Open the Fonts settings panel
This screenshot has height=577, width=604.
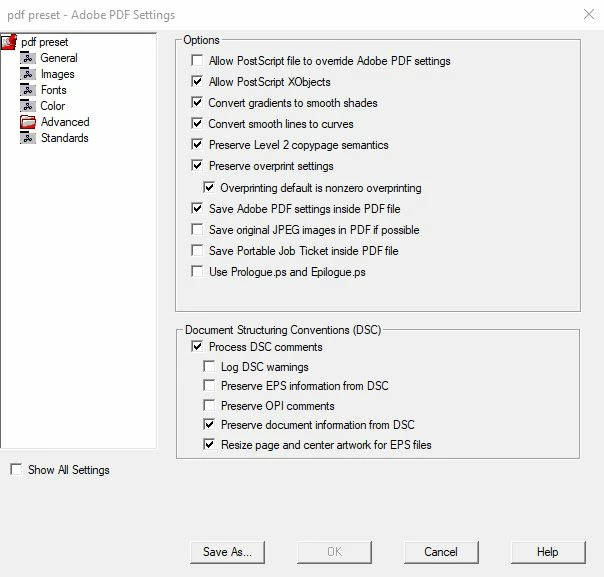tap(54, 90)
